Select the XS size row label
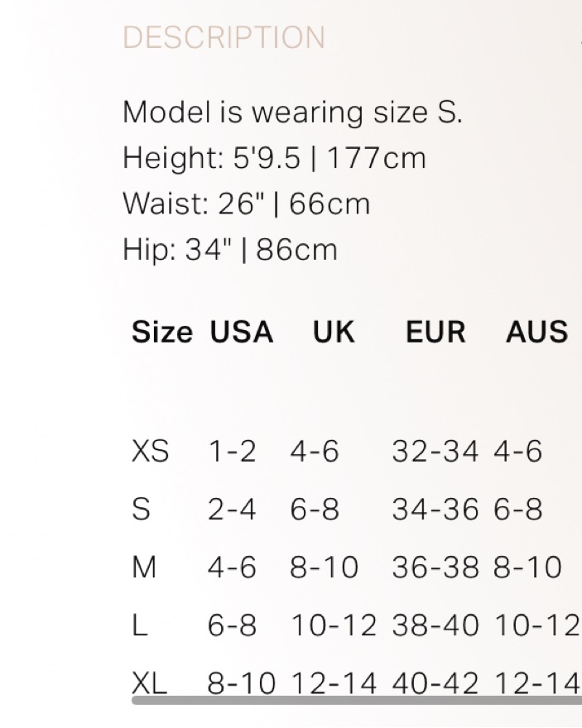The width and height of the screenshot is (582, 728). point(150,452)
